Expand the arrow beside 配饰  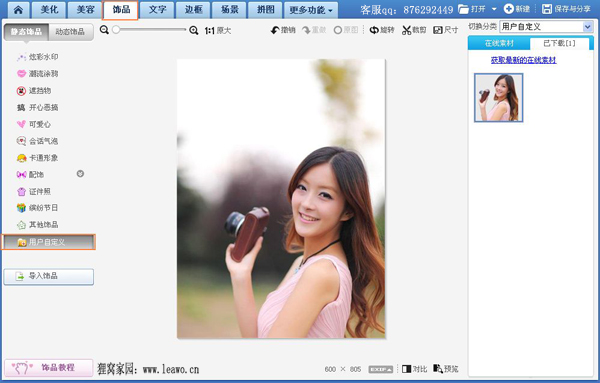[80, 174]
